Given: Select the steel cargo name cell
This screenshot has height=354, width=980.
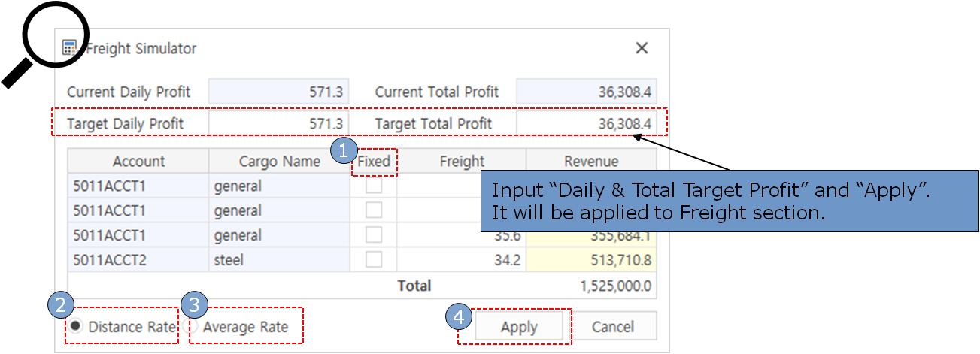Looking at the screenshot, I should click(279, 261).
